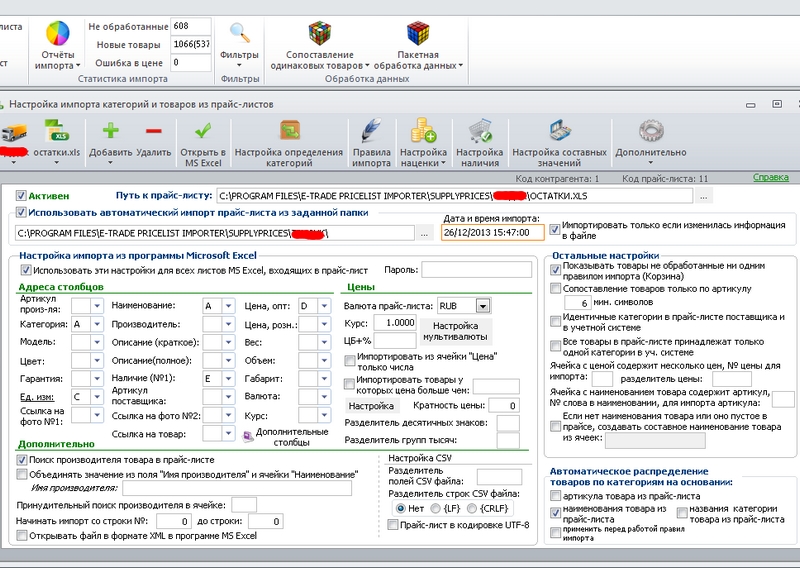This screenshot has height=568, width=800.
Task: Open the Дополнительно gear icon
Action: click(x=651, y=131)
